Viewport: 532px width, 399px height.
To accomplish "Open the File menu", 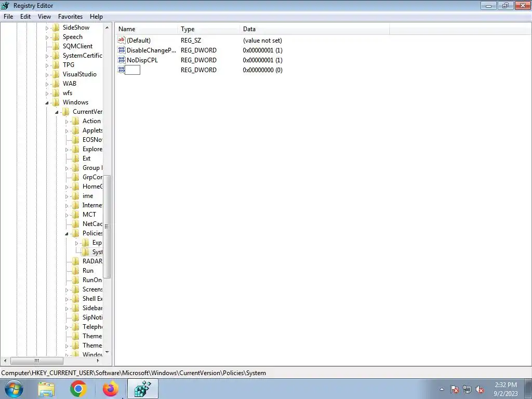I will click(8, 16).
